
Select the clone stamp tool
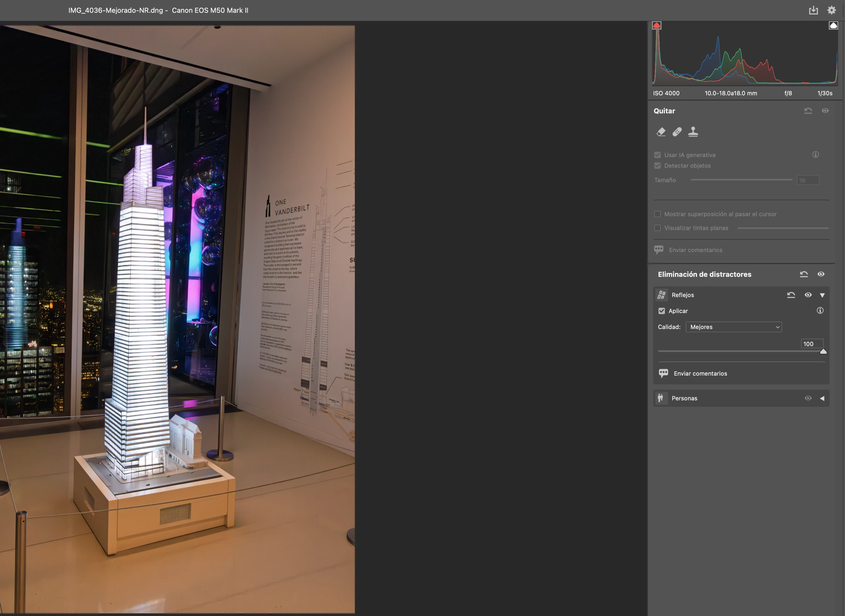click(693, 132)
